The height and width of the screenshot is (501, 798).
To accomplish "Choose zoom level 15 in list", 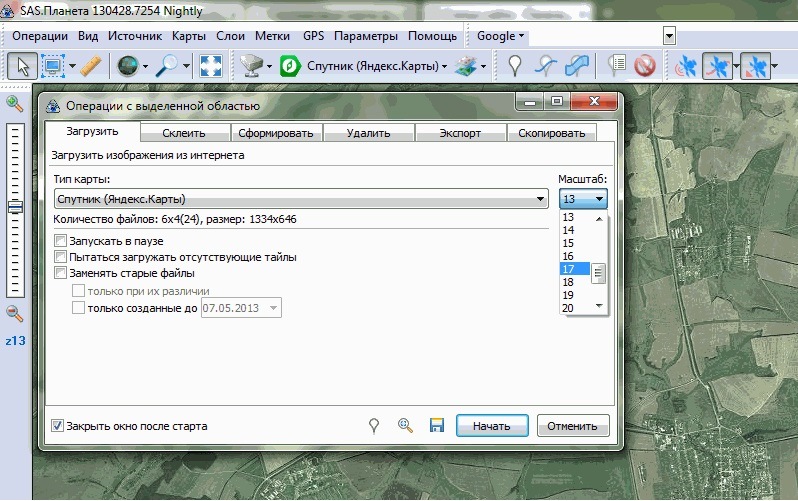I will point(575,243).
